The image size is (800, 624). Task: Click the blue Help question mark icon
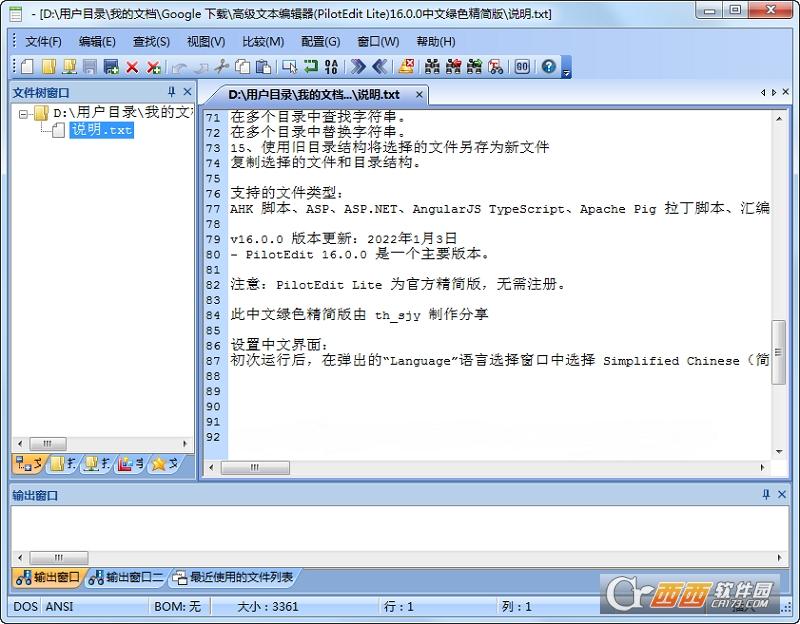click(x=548, y=67)
